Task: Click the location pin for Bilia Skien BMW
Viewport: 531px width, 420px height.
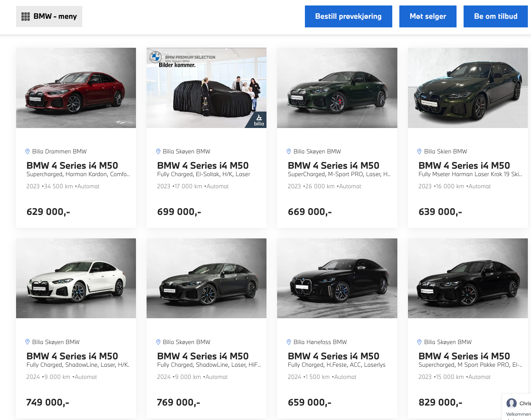Action: point(419,151)
